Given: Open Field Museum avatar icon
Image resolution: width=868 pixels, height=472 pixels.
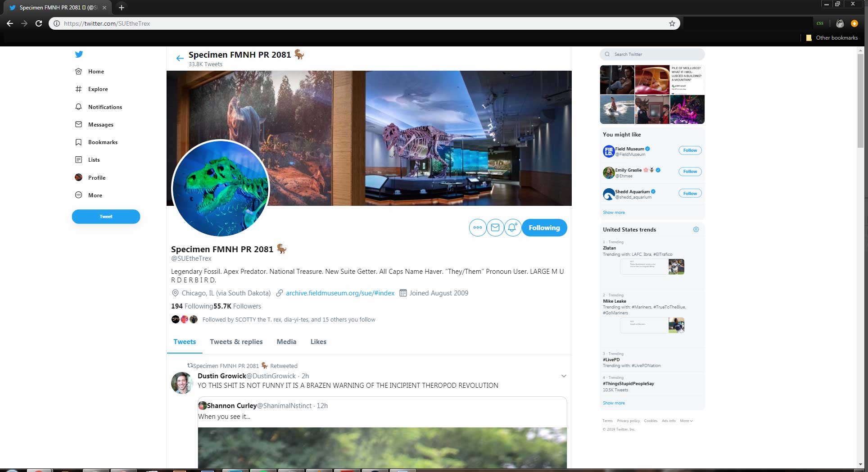Looking at the screenshot, I should tap(609, 151).
